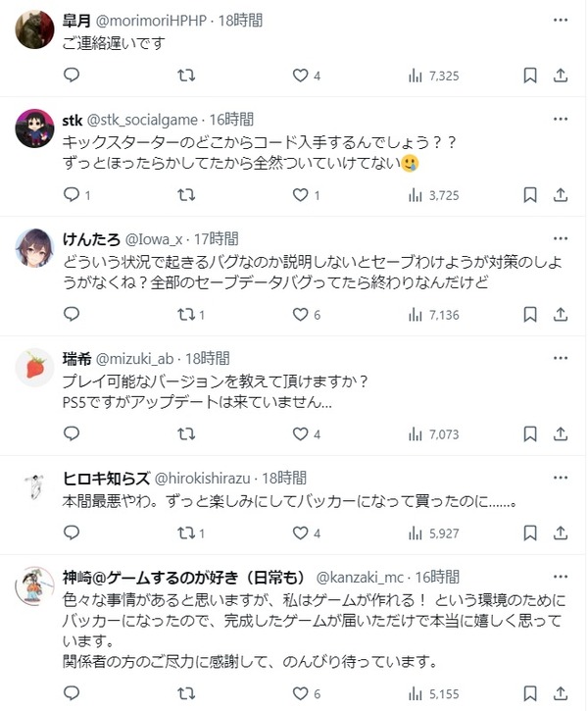View 7,073 impressions on 瑞希's tweet
Image resolution: width=588 pixels, height=711 pixels.
coord(433,433)
